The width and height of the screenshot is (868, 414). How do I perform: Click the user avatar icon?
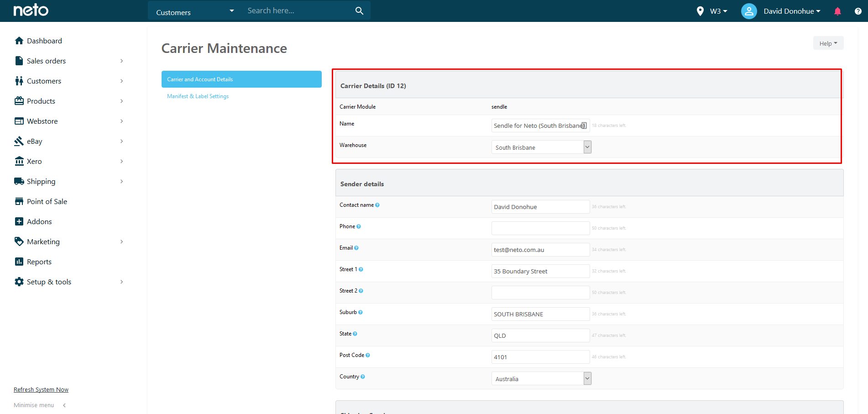[x=749, y=11]
